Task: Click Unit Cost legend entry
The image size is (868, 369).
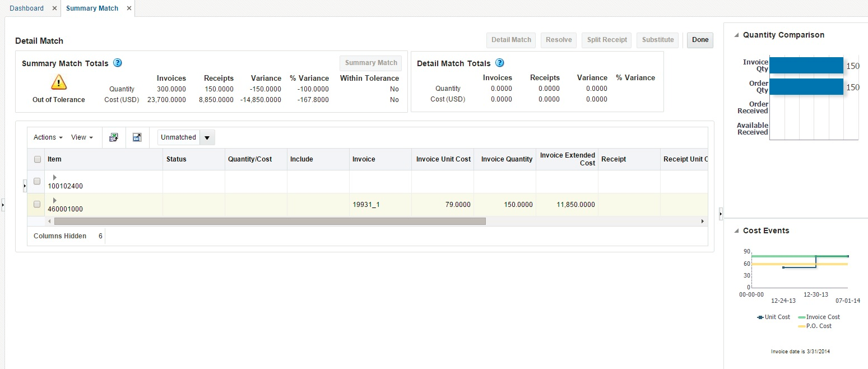Action: [x=773, y=317]
